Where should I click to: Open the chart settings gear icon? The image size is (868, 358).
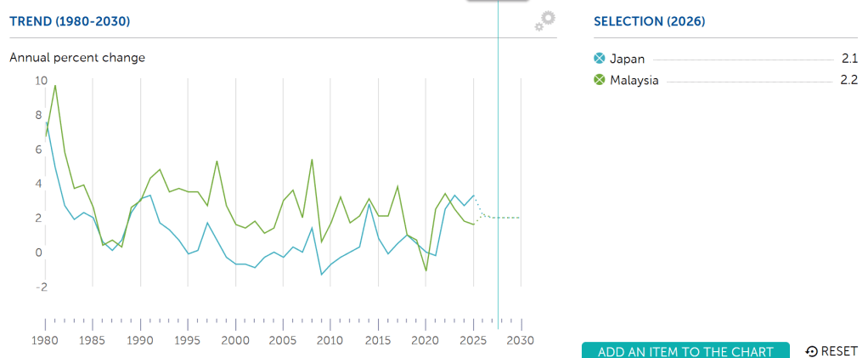pyautogui.click(x=545, y=21)
